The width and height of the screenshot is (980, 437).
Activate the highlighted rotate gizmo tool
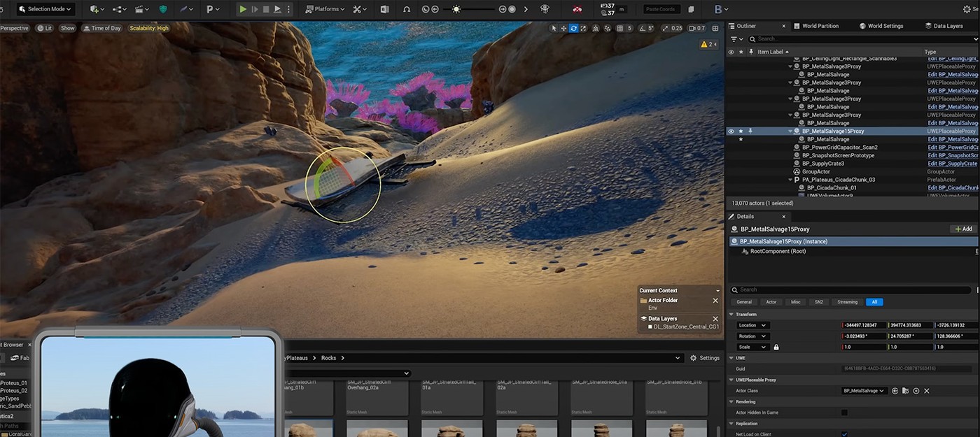574,28
